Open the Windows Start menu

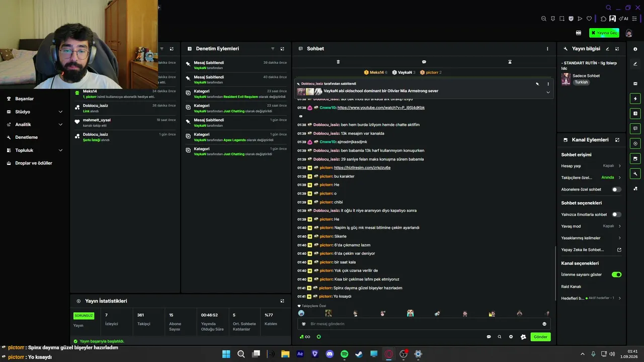click(x=226, y=354)
